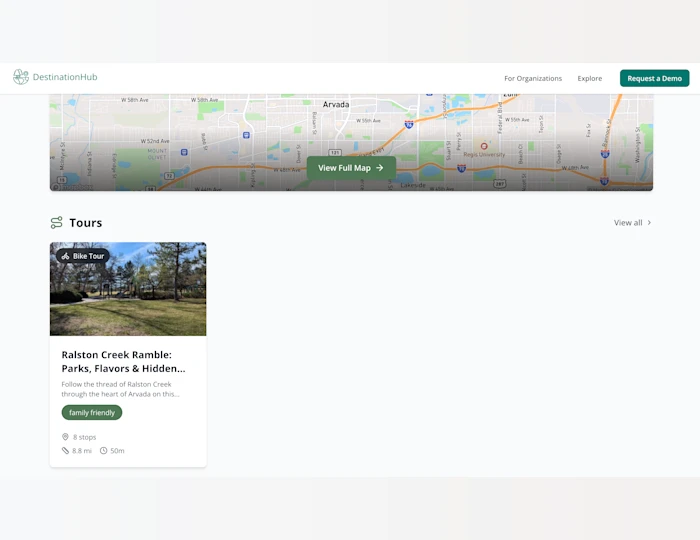Click the W 52nd Ave street label
The image size is (700, 540).
[155, 141]
